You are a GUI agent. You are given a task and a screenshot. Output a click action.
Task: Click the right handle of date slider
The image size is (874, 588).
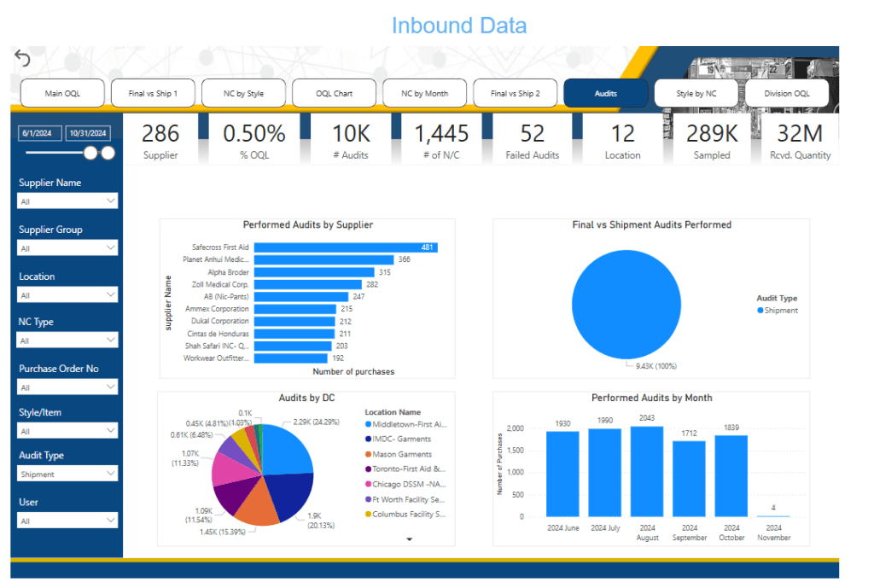pyautogui.click(x=108, y=153)
